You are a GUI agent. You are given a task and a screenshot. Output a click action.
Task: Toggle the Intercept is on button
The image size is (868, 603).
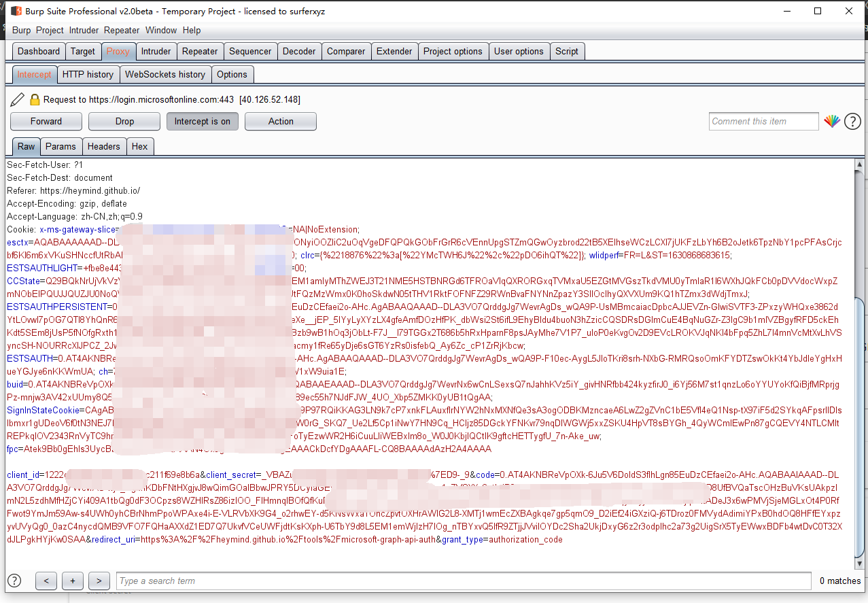click(203, 121)
